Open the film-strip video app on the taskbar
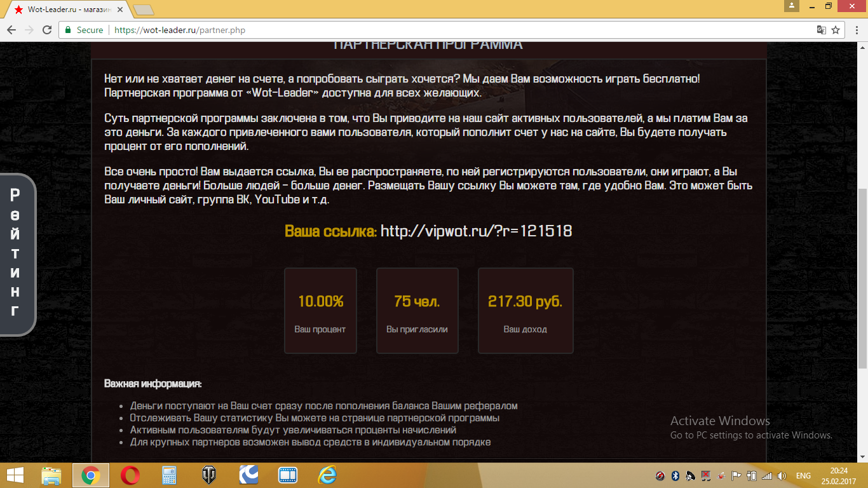868x488 pixels. (x=288, y=475)
